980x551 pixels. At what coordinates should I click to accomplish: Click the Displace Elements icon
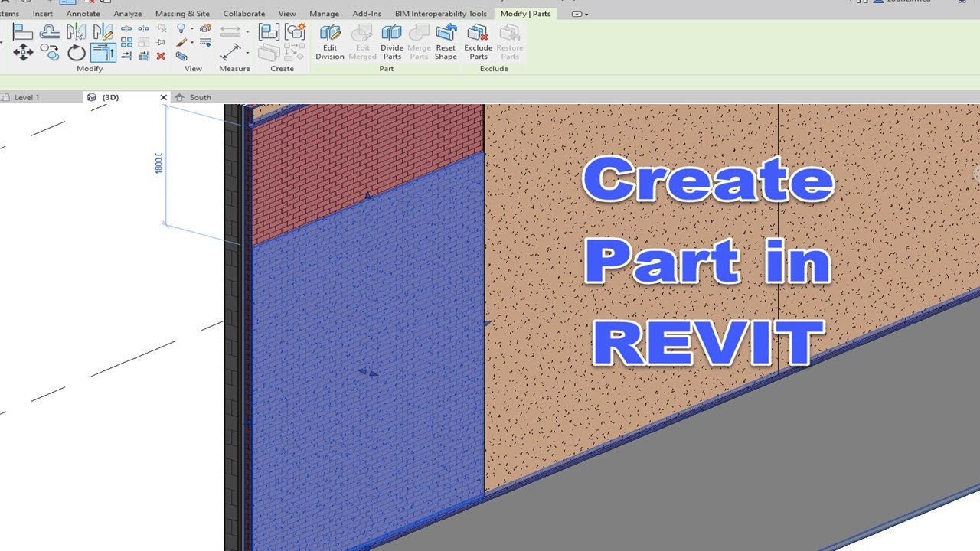(206, 28)
